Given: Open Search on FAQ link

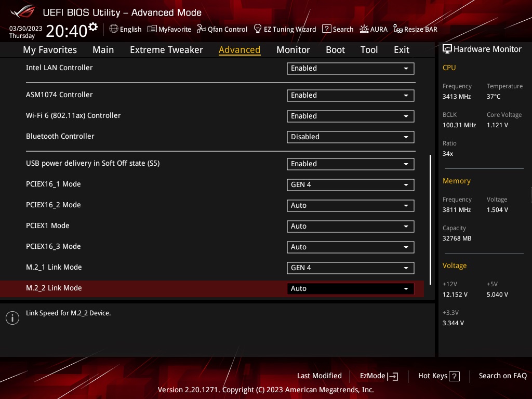Looking at the screenshot, I should pyautogui.click(x=502, y=376).
